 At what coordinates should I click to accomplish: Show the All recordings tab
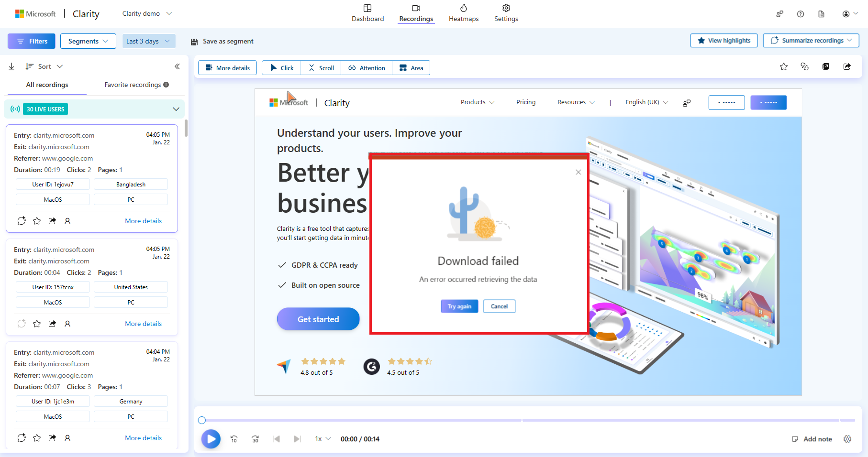tap(47, 85)
